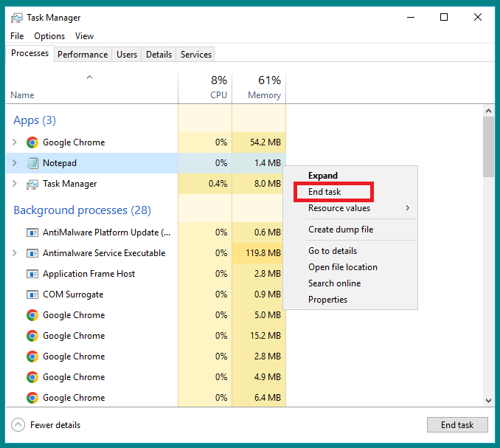Open the File menu
500x448 pixels.
coord(17,36)
